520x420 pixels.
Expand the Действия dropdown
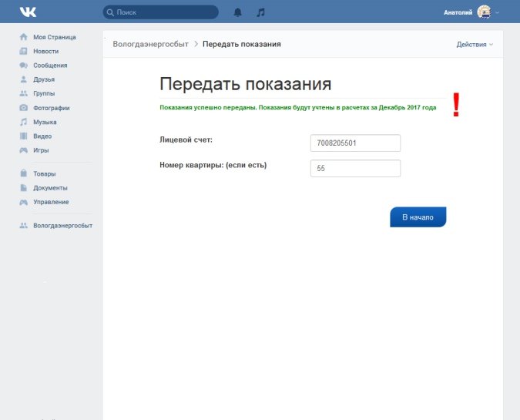(x=475, y=45)
